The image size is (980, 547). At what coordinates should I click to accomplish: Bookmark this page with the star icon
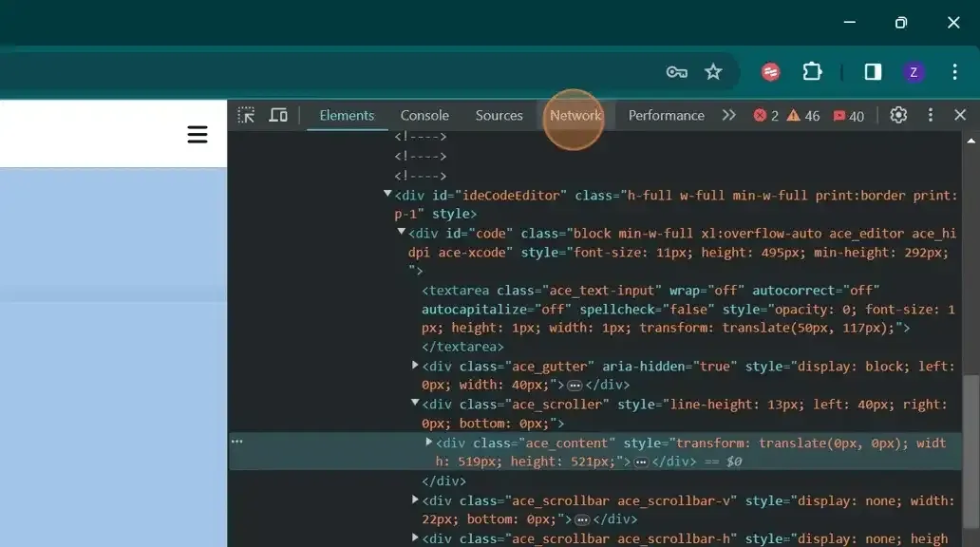713,72
